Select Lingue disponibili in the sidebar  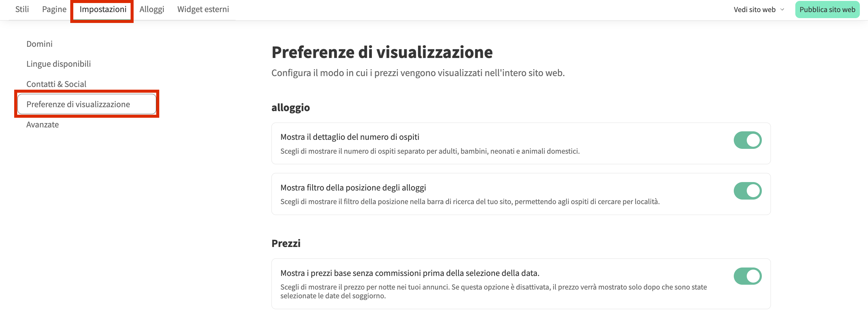point(59,64)
